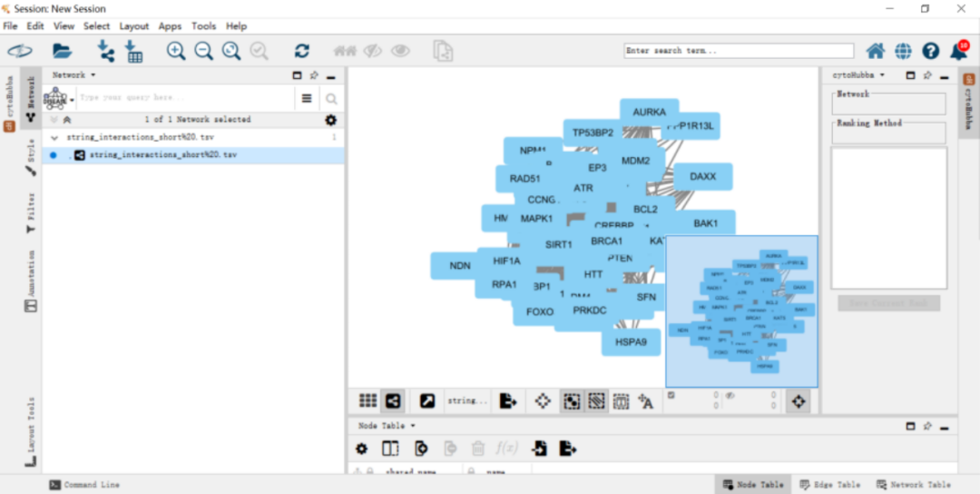Open a session with the folder icon

point(63,51)
